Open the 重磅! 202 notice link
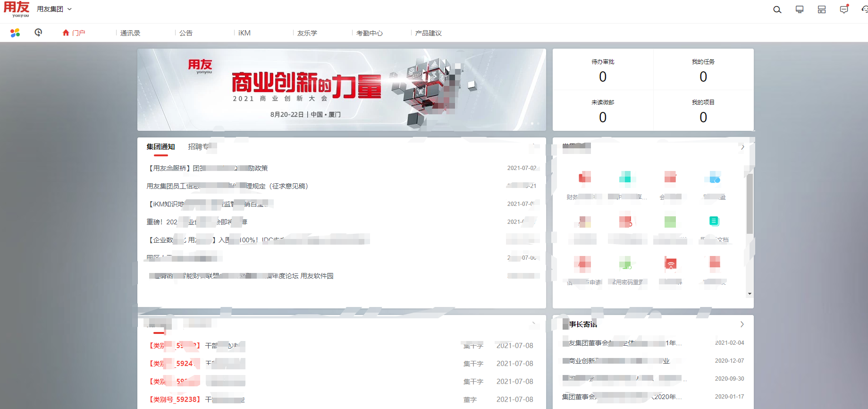868x409 pixels. pos(197,222)
